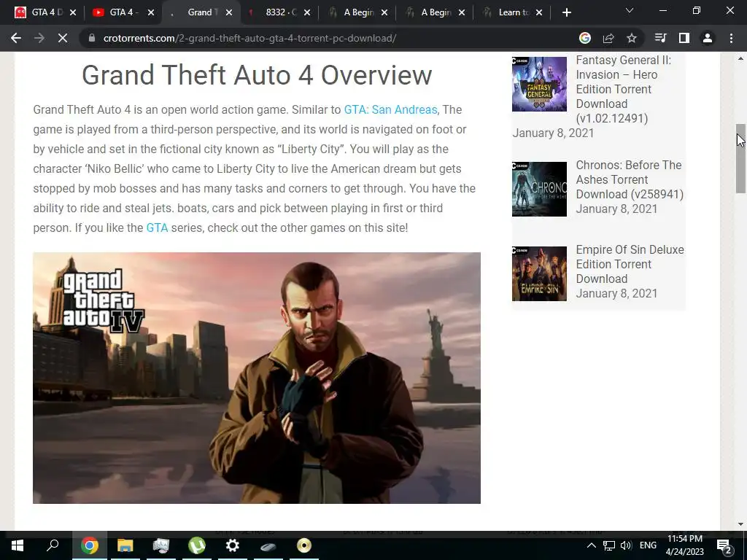747x560 pixels.
Task: Close the GTA 4 D tab
Action: pyautogui.click(x=73, y=12)
